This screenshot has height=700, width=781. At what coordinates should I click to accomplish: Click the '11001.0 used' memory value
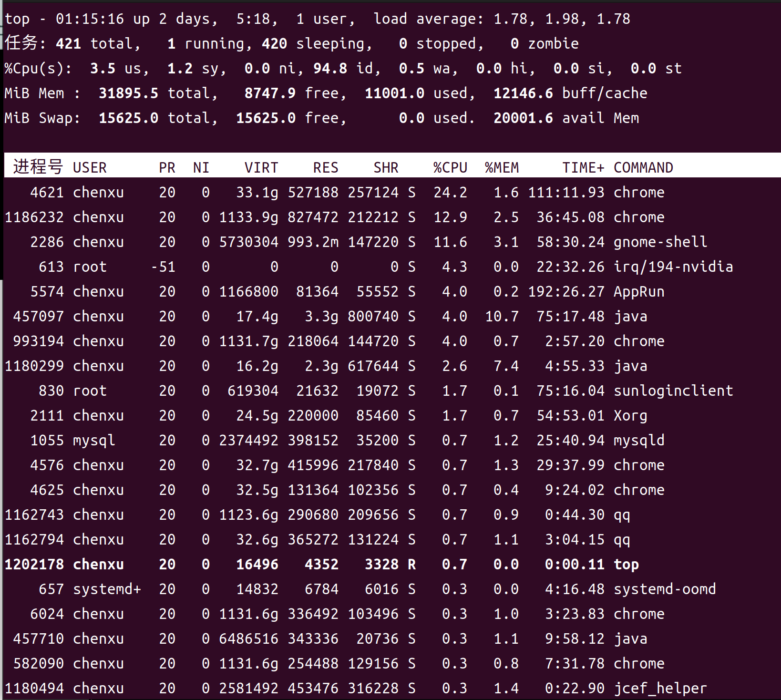click(416, 93)
